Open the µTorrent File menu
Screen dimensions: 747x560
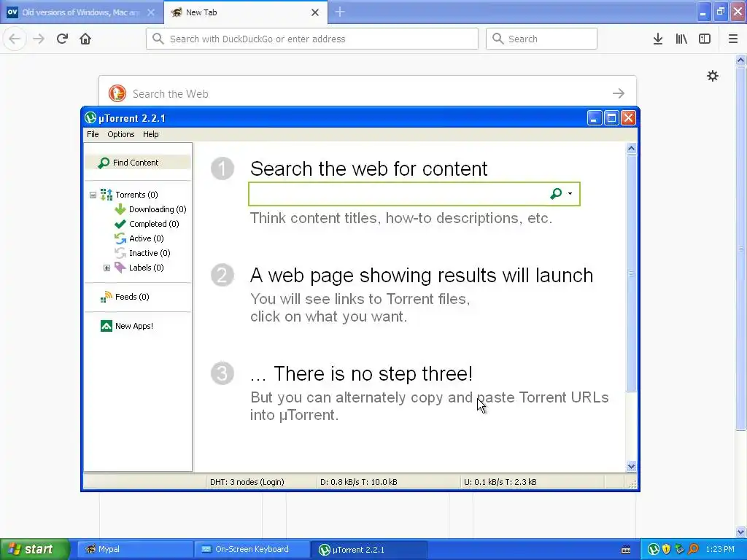click(93, 134)
